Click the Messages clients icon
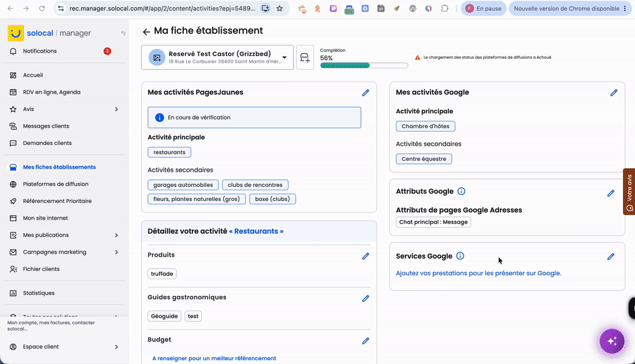 pos(13,126)
